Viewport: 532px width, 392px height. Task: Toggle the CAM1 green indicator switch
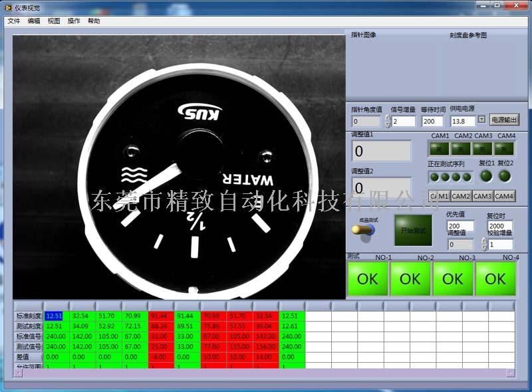tap(439, 149)
